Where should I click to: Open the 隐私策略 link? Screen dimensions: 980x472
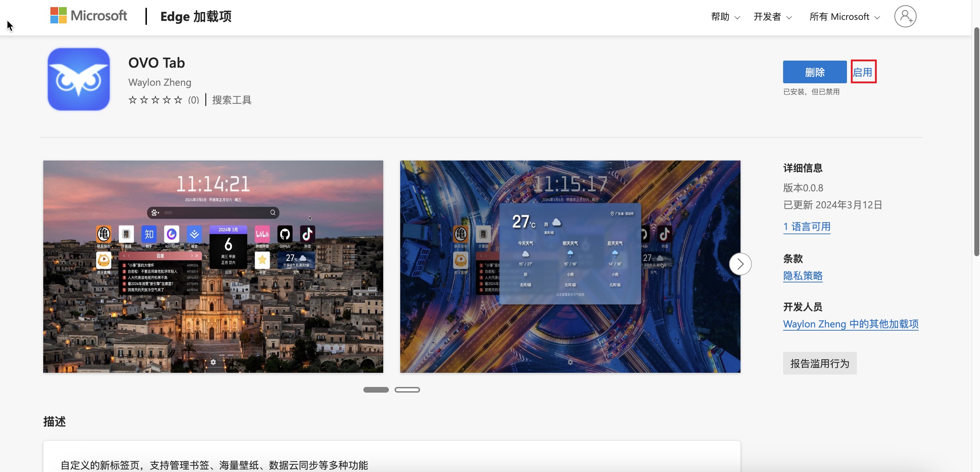[802, 276]
